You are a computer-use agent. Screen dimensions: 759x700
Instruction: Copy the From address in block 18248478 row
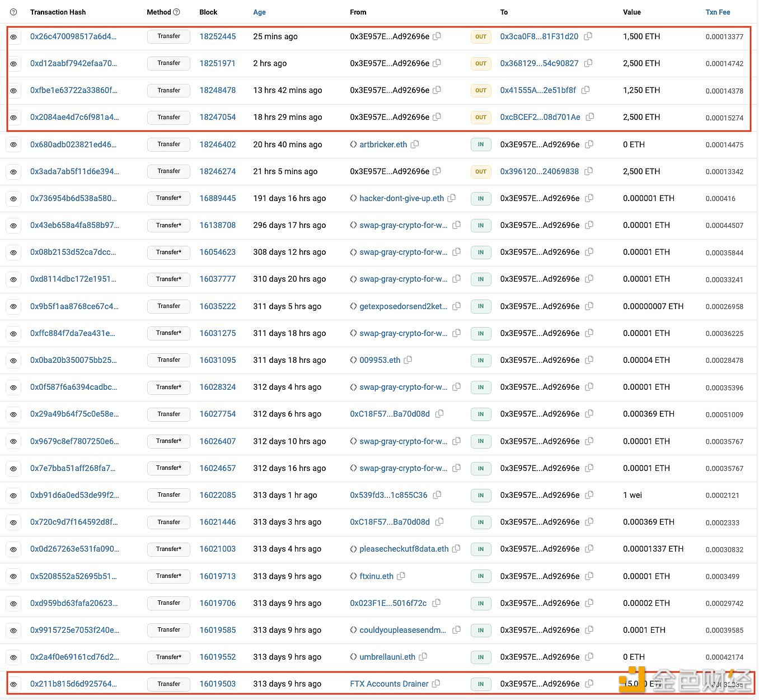[437, 90]
